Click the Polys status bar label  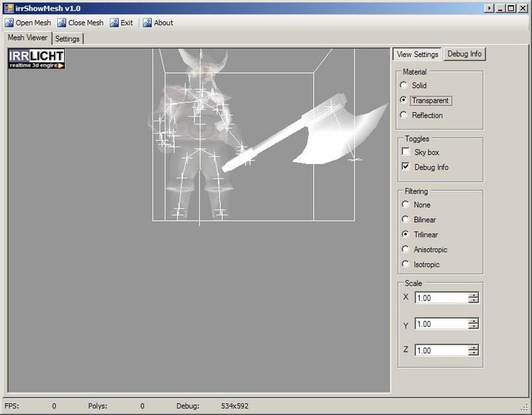pyautogui.click(x=97, y=406)
